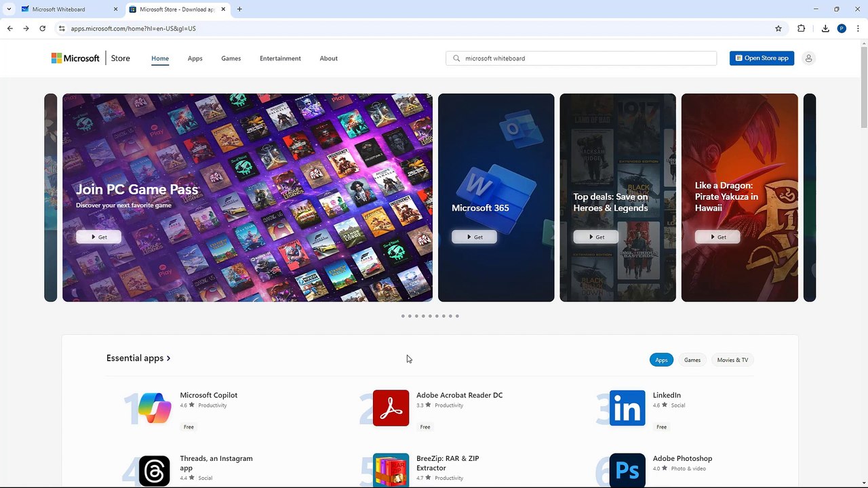Click the Free label under Adobe Acrobat Reader
This screenshot has height=488, width=868.
425,427
